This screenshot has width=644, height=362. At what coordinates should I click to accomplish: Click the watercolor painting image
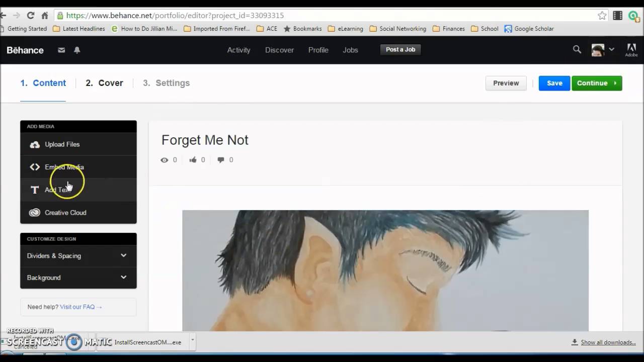385,270
